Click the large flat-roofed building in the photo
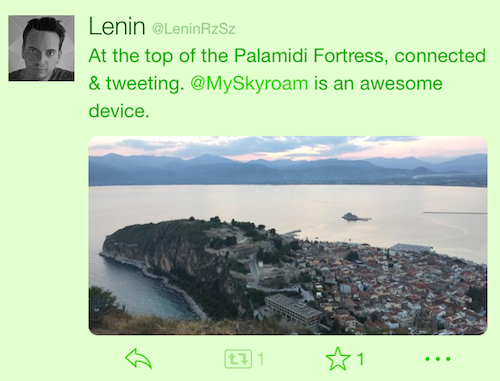The width and height of the screenshot is (500, 381). pyautogui.click(x=293, y=309)
